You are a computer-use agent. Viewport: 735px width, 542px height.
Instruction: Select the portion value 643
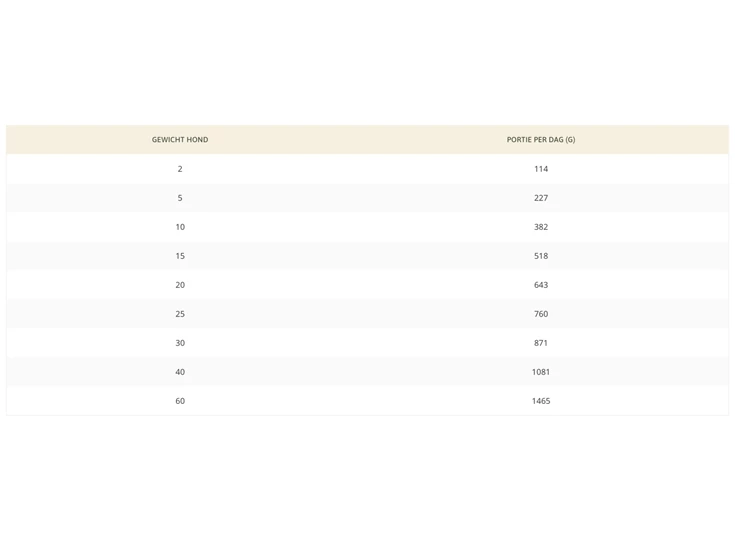pyautogui.click(x=541, y=285)
